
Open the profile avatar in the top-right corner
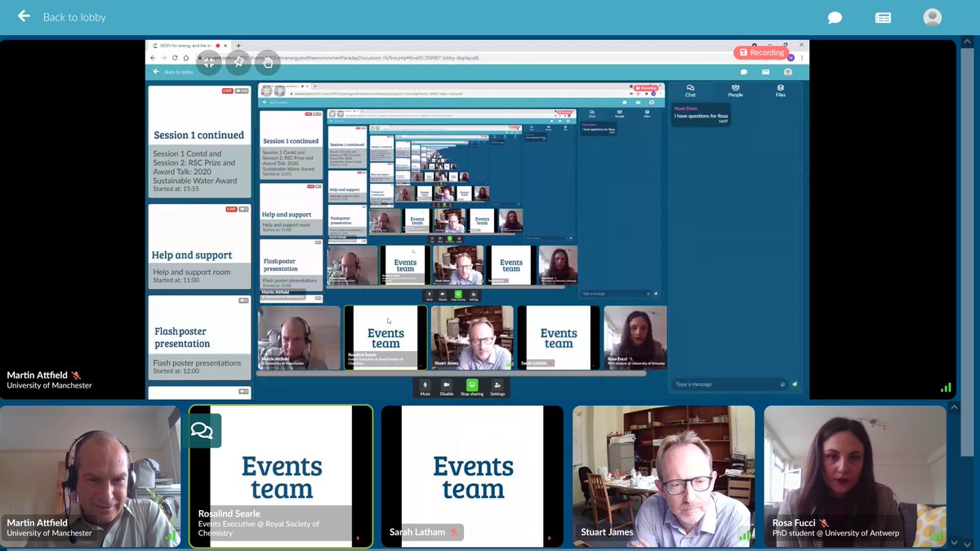pos(932,17)
